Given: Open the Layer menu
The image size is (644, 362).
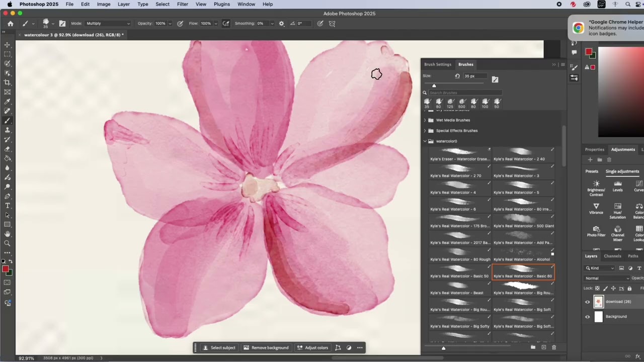Looking at the screenshot, I should [x=124, y=4].
